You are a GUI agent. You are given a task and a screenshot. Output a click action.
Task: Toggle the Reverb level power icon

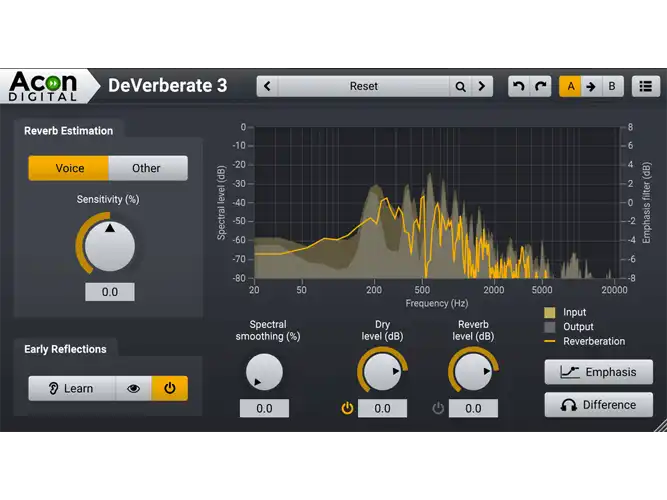pos(438,409)
